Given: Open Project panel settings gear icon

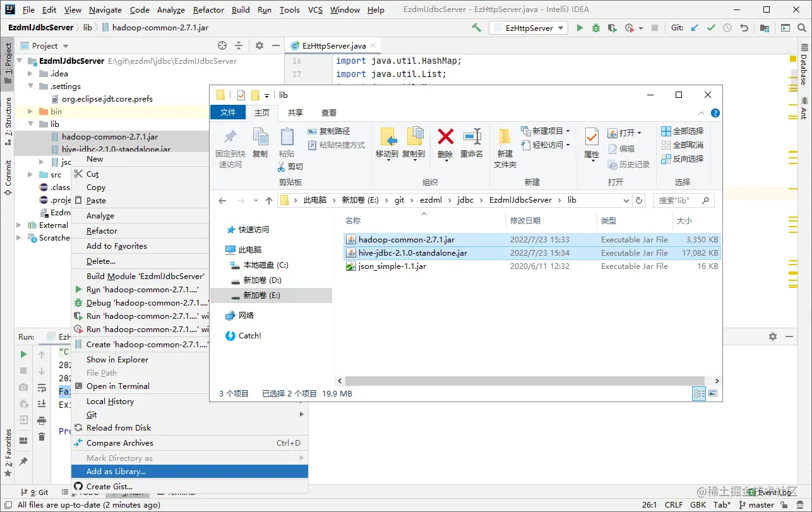Looking at the screenshot, I should pyautogui.click(x=260, y=45).
